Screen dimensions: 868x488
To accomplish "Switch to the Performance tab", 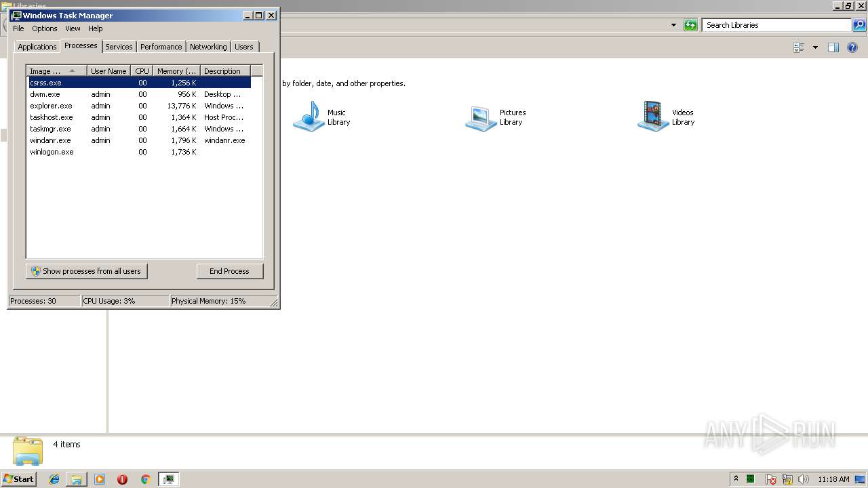I will click(x=161, y=47).
